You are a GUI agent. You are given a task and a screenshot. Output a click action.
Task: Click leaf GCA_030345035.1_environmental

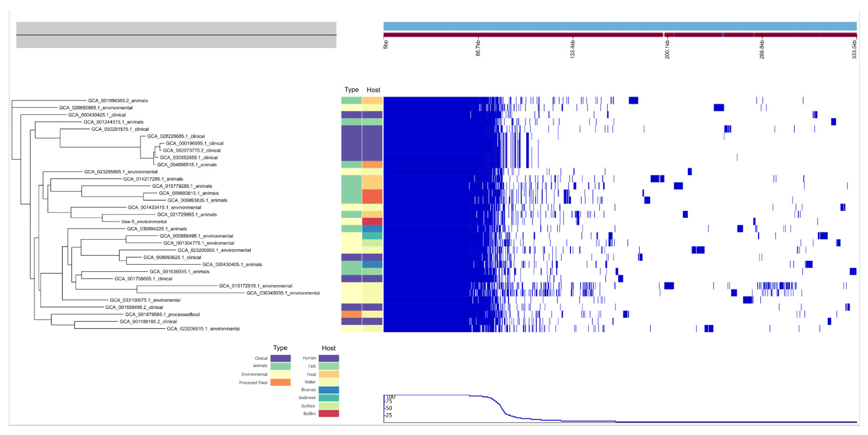[x=283, y=293]
